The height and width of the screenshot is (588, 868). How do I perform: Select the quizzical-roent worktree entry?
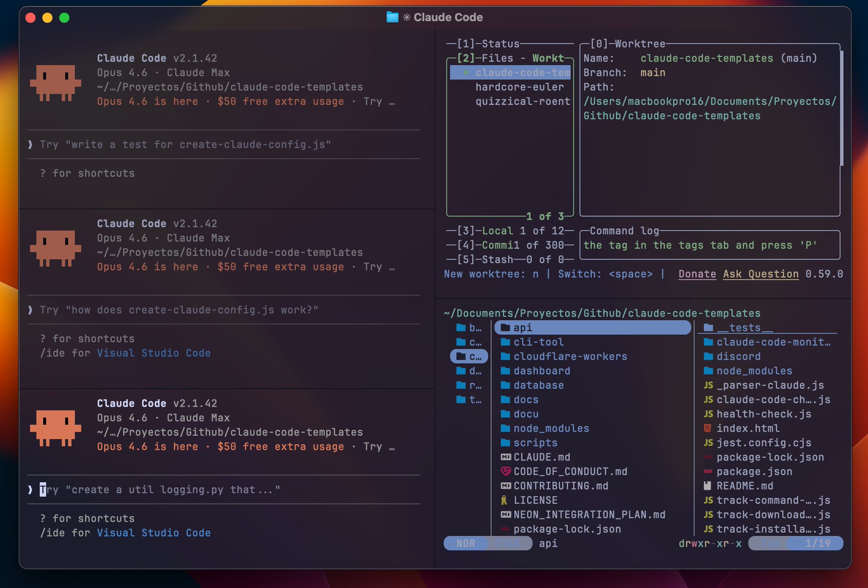coord(523,101)
